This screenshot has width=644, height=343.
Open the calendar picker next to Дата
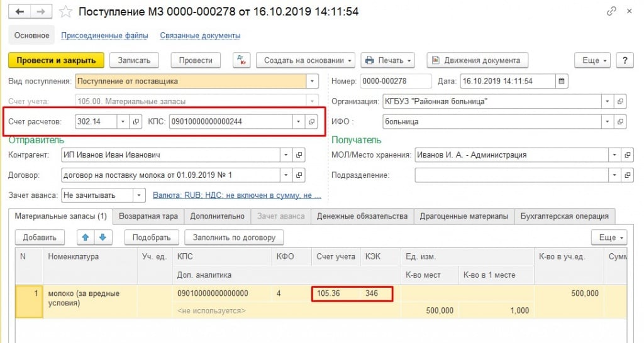coord(562,81)
